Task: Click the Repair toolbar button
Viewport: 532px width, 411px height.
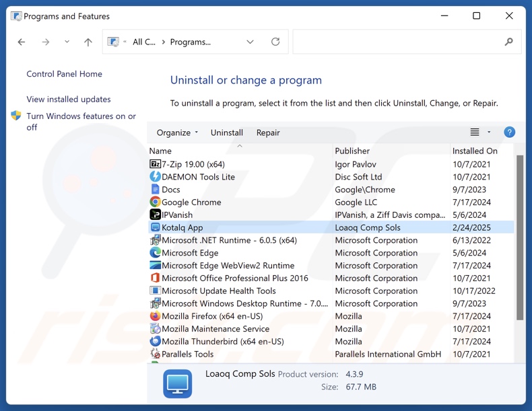Action: pyautogui.click(x=268, y=133)
